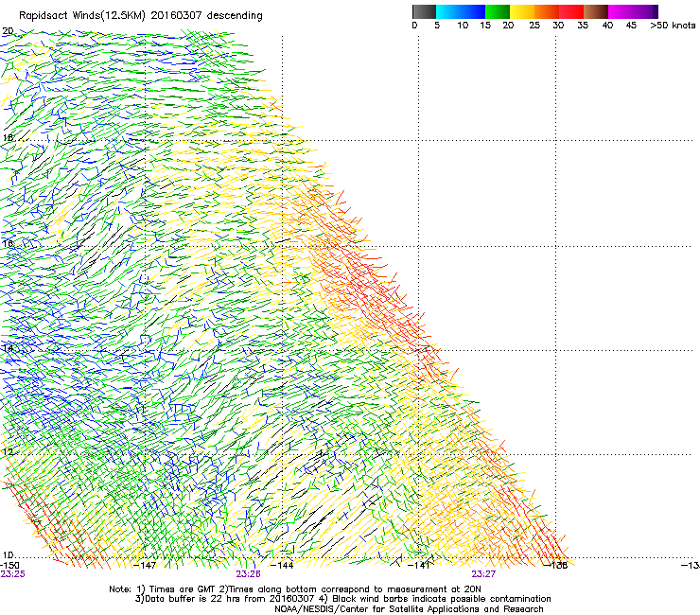Click the orange 25-30 knots legend segment
This screenshot has width=700, height=615.
pyautogui.click(x=547, y=11)
